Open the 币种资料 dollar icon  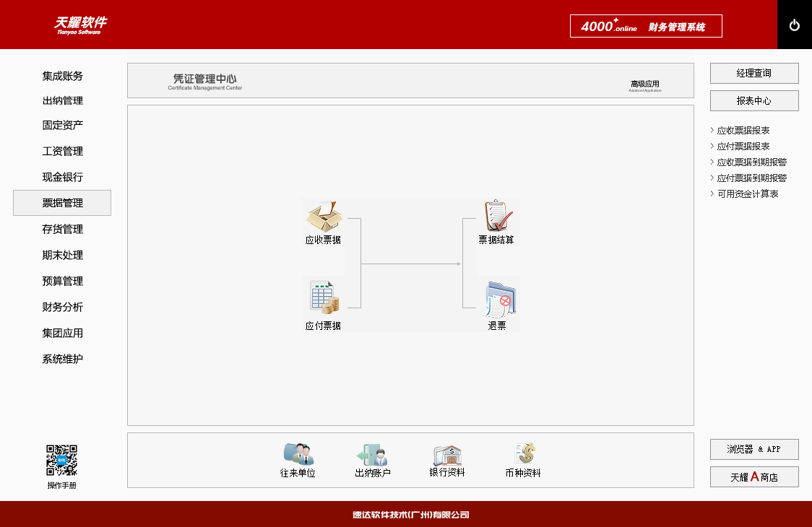[524, 454]
